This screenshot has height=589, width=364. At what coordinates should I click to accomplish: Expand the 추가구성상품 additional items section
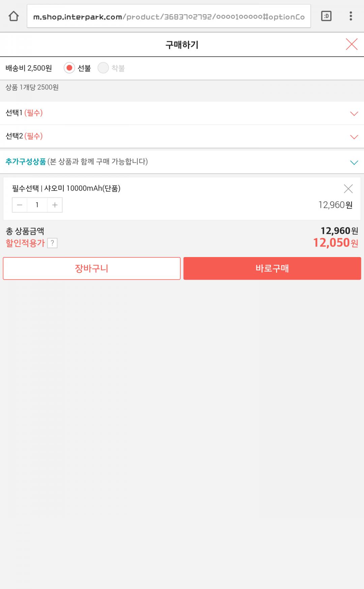point(354,163)
